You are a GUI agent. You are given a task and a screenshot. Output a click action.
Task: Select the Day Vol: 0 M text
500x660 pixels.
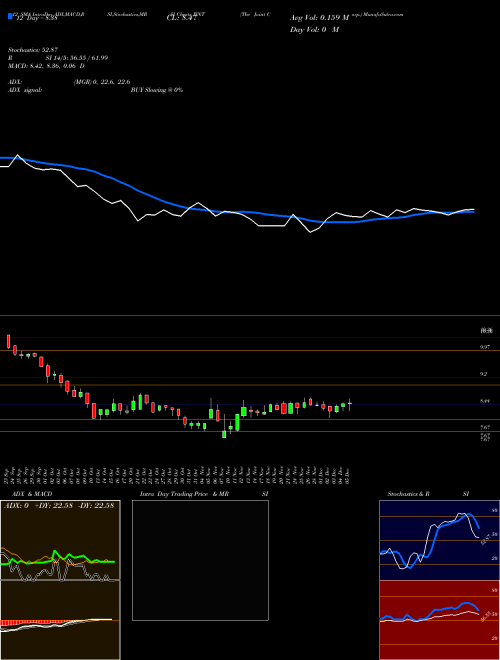[x=314, y=30]
